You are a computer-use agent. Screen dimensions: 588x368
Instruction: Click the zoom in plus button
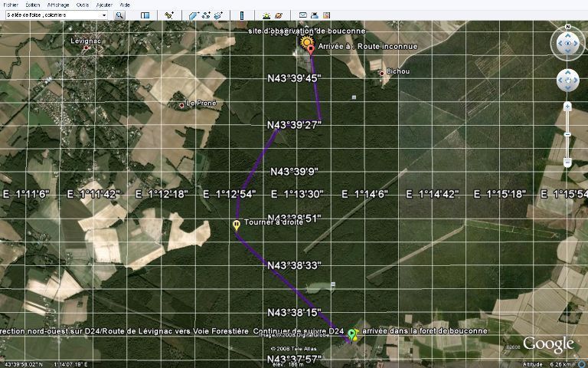tap(567, 107)
